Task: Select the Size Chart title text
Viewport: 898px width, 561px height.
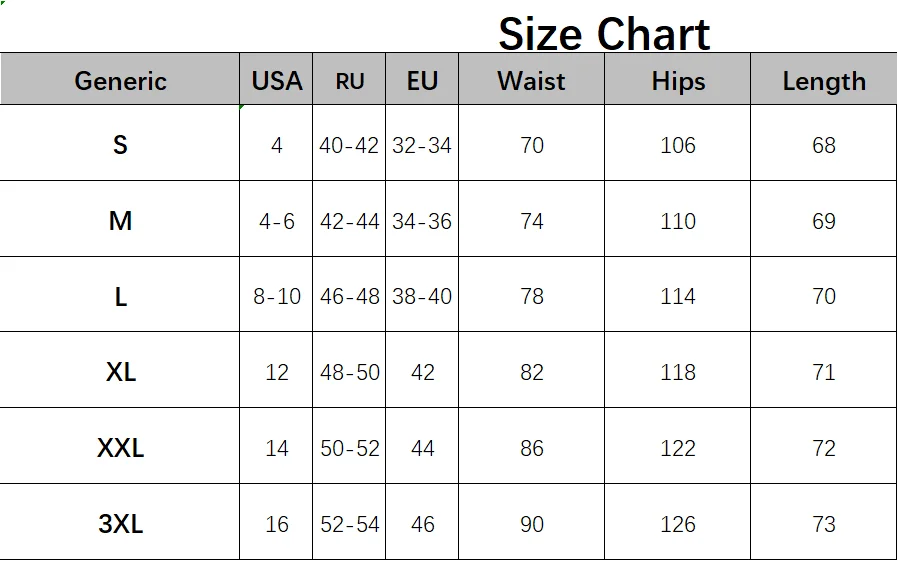Action: pos(604,33)
